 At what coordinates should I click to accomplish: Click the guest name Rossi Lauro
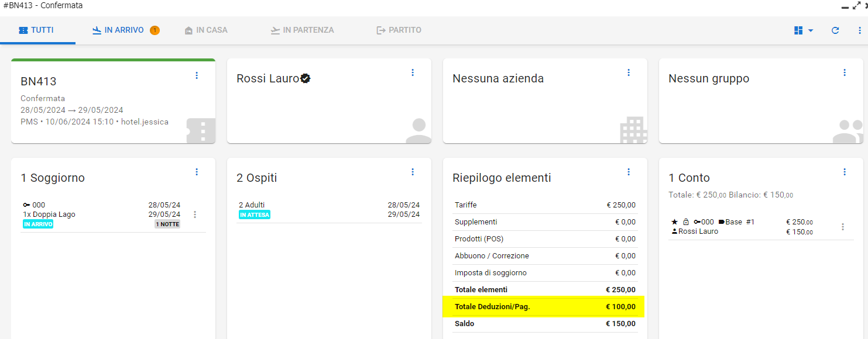tap(268, 78)
